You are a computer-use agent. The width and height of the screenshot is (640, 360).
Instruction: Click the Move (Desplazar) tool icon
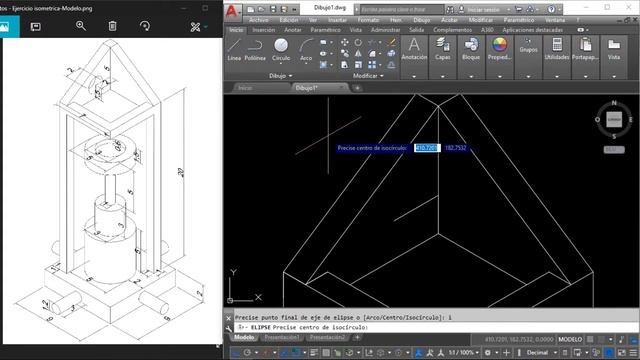[344, 42]
